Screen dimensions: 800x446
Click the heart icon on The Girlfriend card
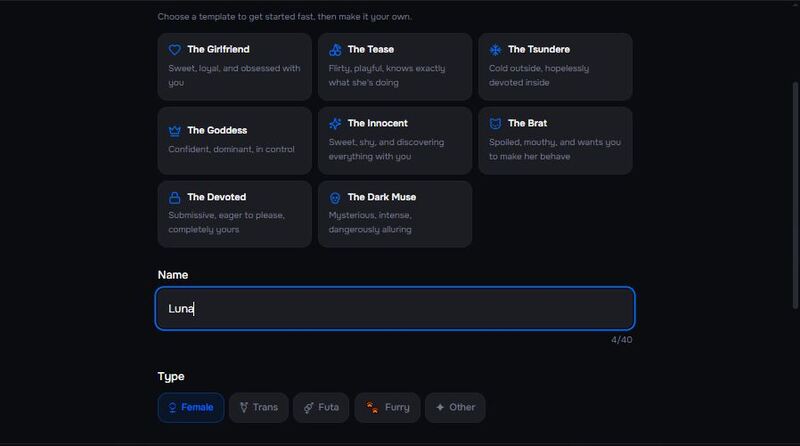[x=174, y=49]
